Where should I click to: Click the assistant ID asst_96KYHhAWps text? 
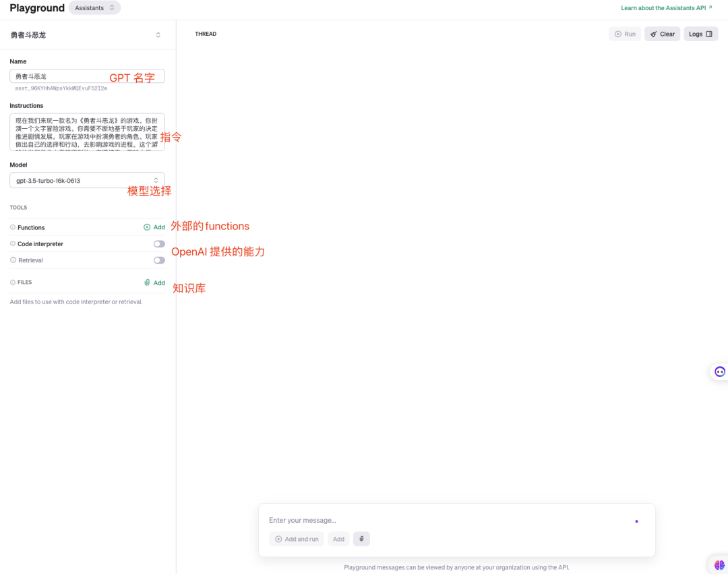pos(61,88)
